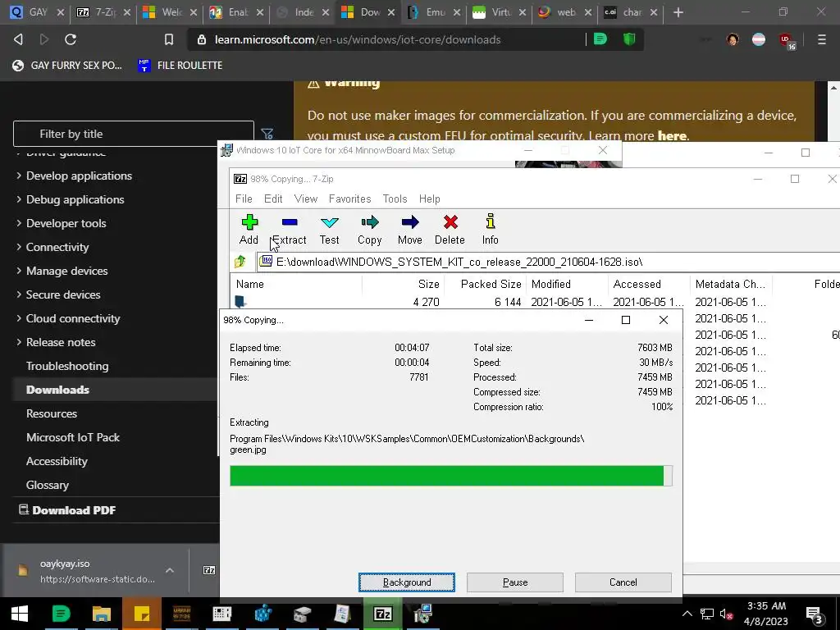The height and width of the screenshot is (630, 840).
Task: Click the Test toolbar icon in 7-Zip
Action: (330, 222)
